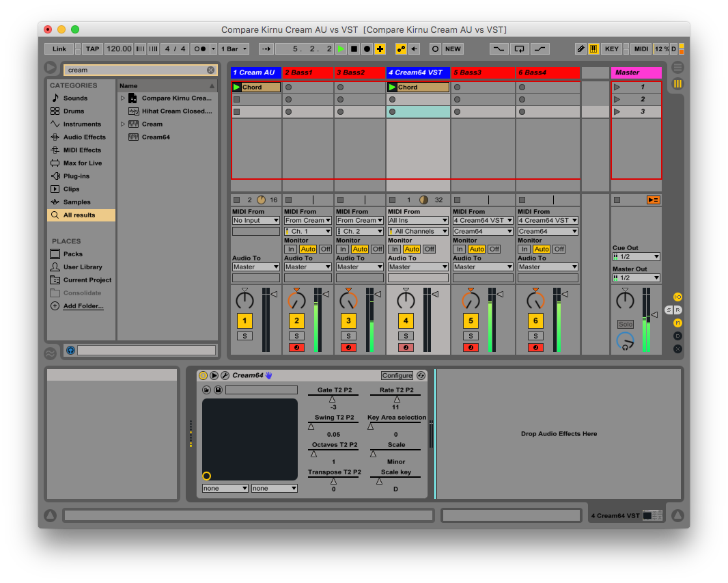The width and height of the screenshot is (728, 583).
Task: Open track 2 Ch. 1 channel dropdown
Action: tap(308, 231)
